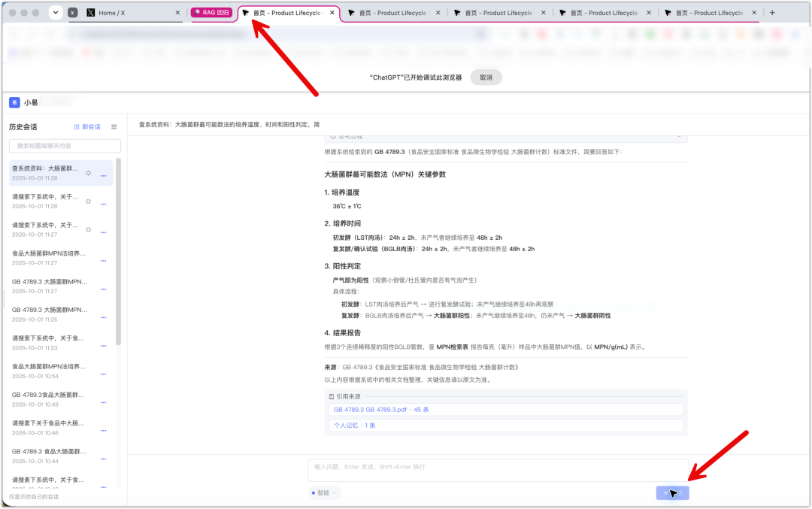The width and height of the screenshot is (812, 509).
Task: Open more options for GB 4789.3 大肠菌群MPN 11:27
Action: click(x=103, y=289)
